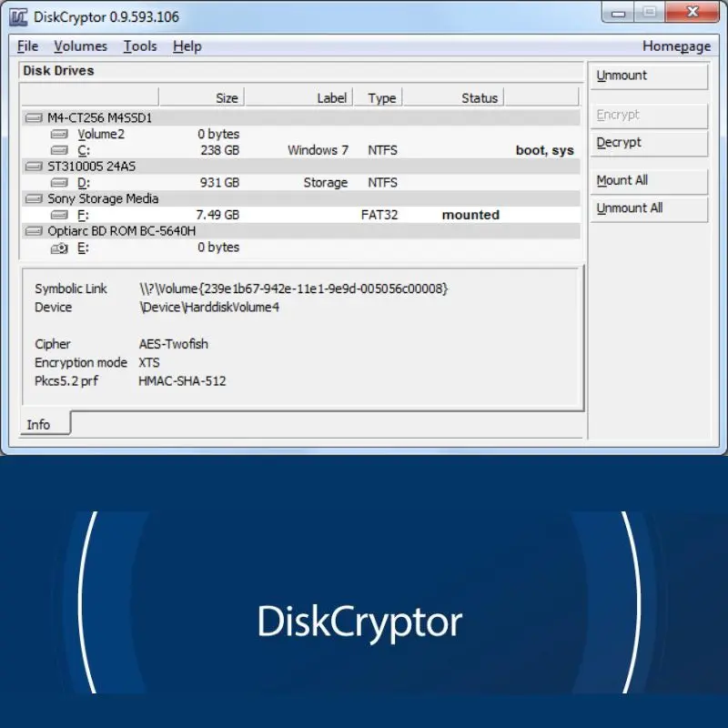Click the E: optical drive icon
The height and width of the screenshot is (728, 728).
point(60,248)
